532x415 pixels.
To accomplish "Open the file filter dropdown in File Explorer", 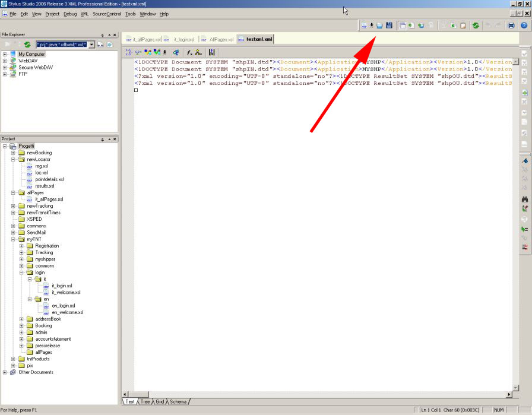I will (91, 45).
